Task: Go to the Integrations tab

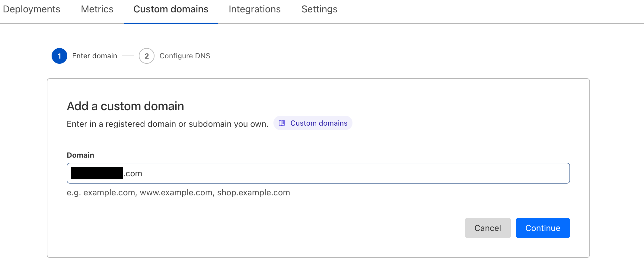Action: click(x=255, y=9)
